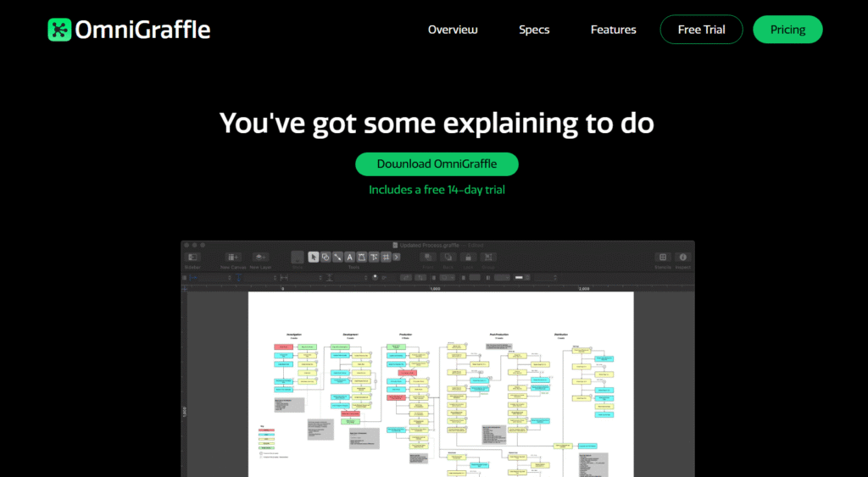Click the New Layer toolbar icon
Screen dimensions: 868x477
(x=260, y=257)
